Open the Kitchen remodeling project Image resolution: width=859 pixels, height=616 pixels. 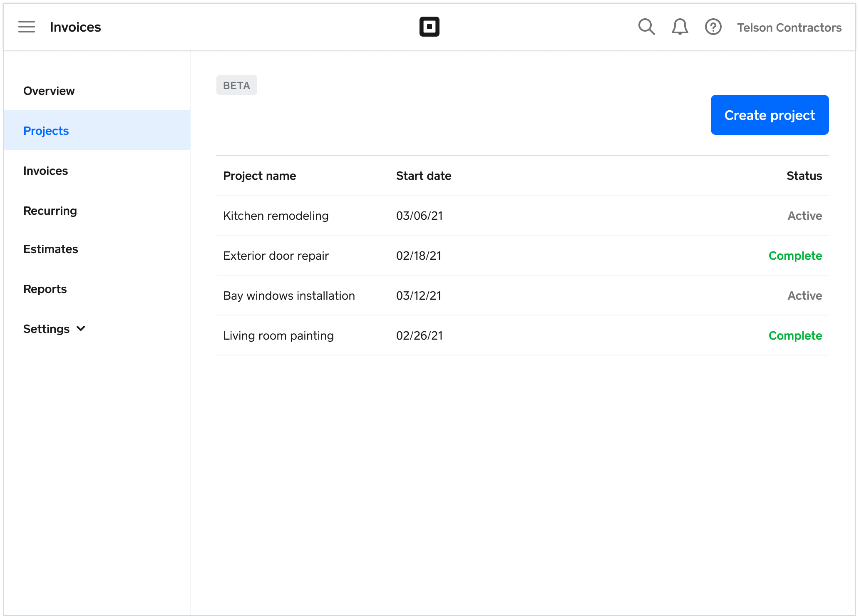click(276, 216)
